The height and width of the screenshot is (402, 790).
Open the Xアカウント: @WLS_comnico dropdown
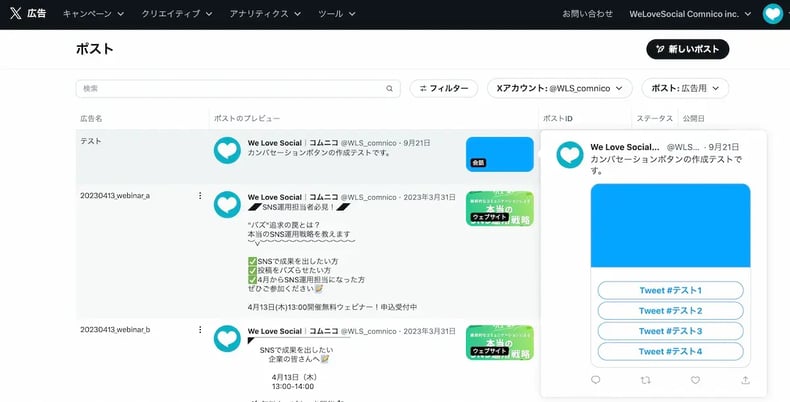click(x=559, y=88)
